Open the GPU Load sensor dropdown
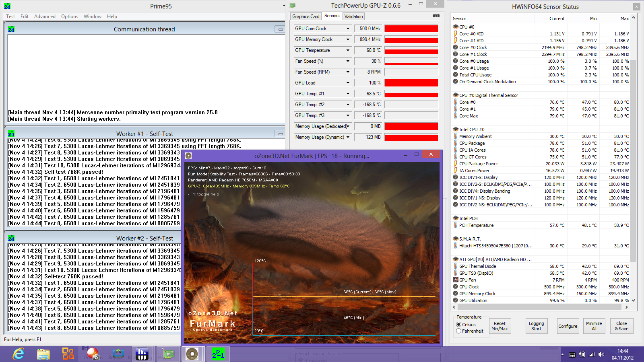 click(x=348, y=83)
